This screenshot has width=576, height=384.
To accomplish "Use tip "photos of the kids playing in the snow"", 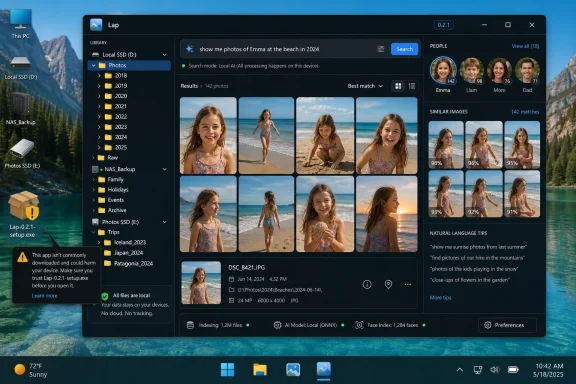I will coord(474,269).
